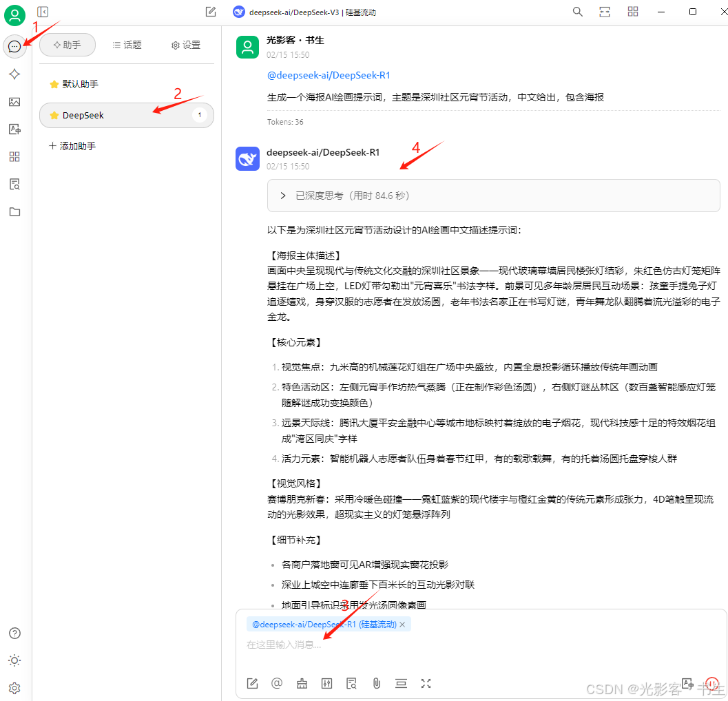Open assistant parameter sliders icon
This screenshot has height=701, width=728.
(x=327, y=683)
